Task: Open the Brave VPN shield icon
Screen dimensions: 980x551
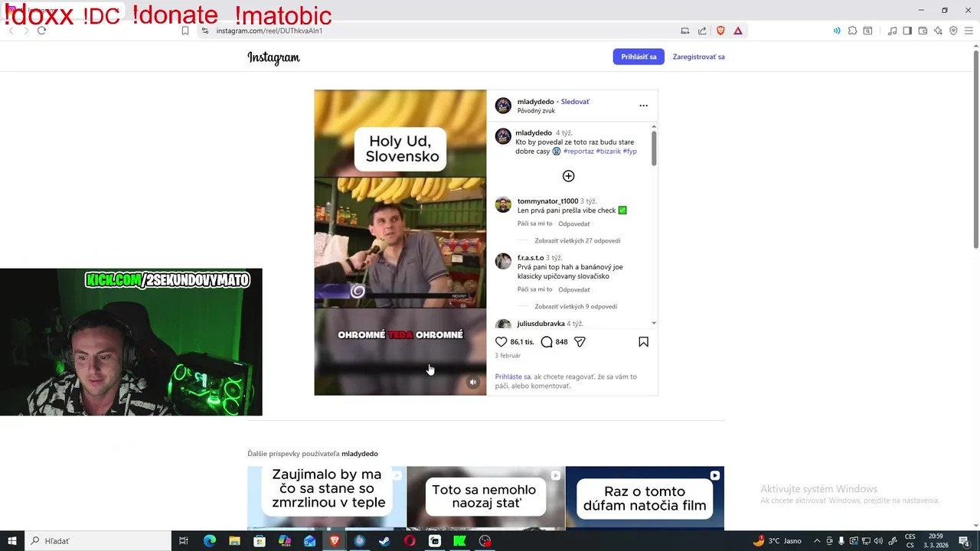Action: 953,31
